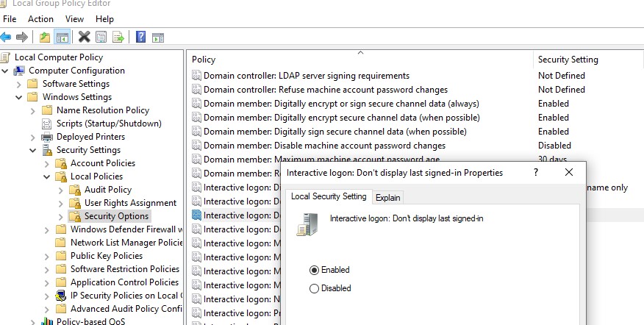Expand the Audit Policy tree node
Viewport: 644px width, 325px height.
click(x=60, y=190)
